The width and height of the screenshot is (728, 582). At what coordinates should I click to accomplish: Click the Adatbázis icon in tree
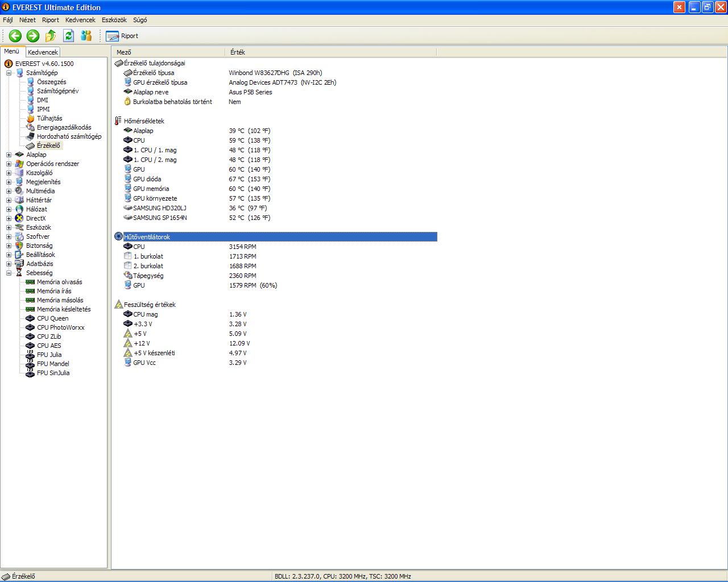point(19,264)
